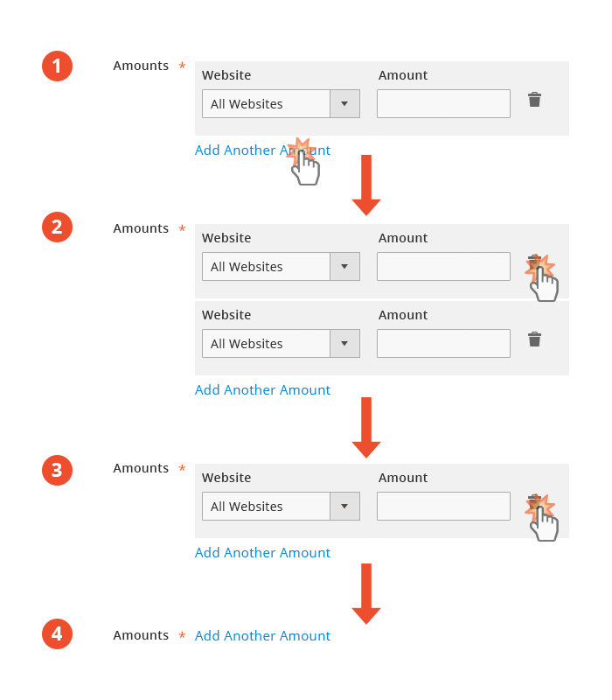Click Add Another Amount link in step 2
This screenshot has height=700, width=612.
coord(262,390)
